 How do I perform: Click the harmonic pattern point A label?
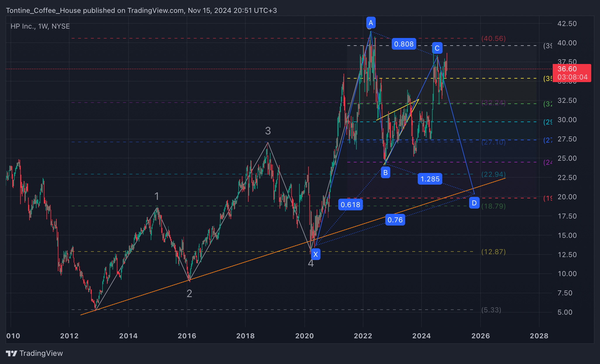pos(371,23)
